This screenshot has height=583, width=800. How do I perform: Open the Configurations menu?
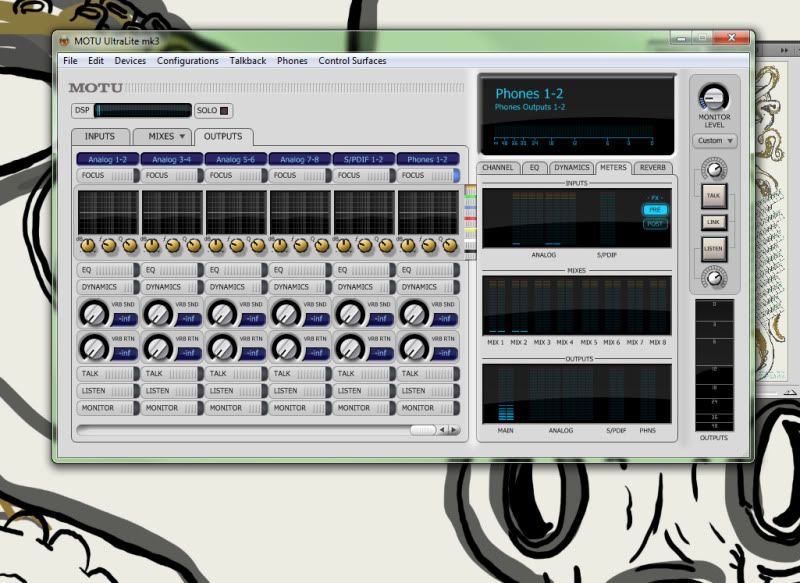(x=188, y=61)
